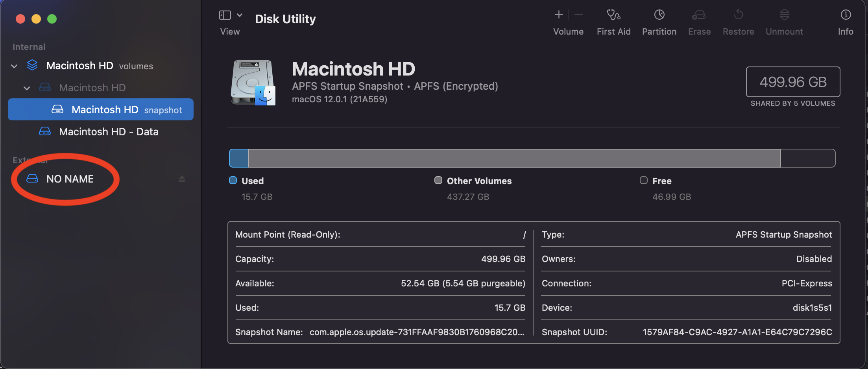Collapse the Macintosh HD volumes container

point(15,66)
